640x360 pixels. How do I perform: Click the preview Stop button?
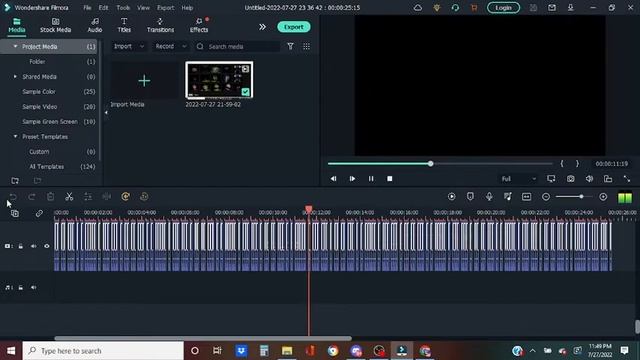click(389, 179)
